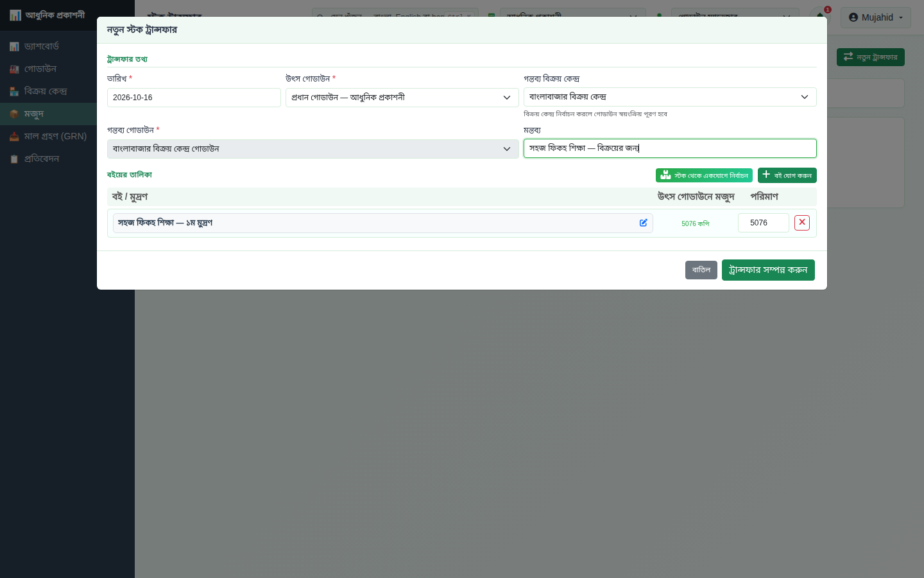Remove the book row with the red X
The height and width of the screenshot is (578, 924).
802,223
